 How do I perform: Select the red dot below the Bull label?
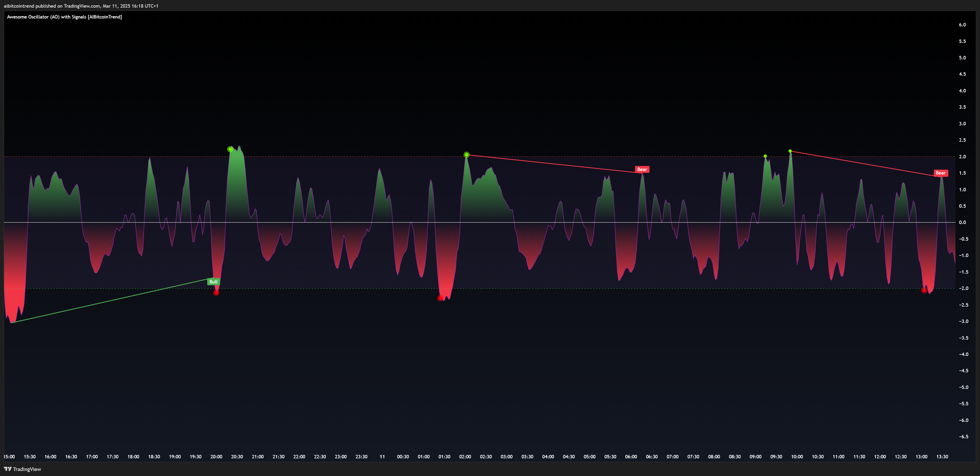[x=216, y=292]
